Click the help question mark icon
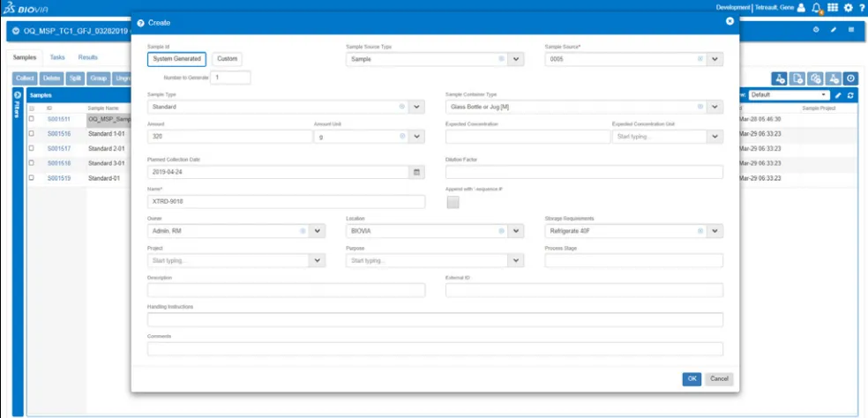Viewport: 868px width, 418px height. [x=862, y=7]
